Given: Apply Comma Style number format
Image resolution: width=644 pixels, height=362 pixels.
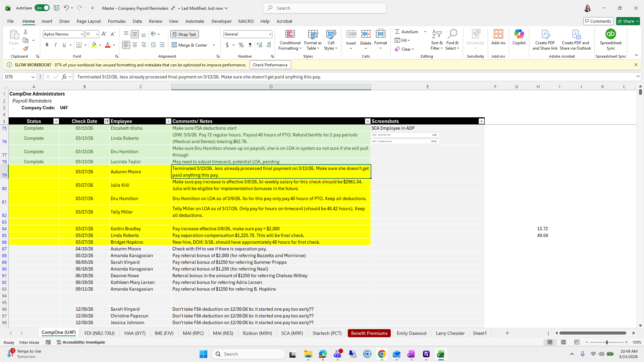Looking at the screenshot, I should click(250, 45).
